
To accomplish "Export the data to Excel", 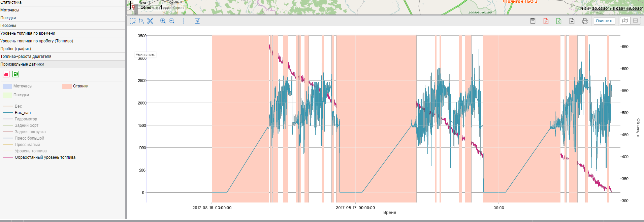I will (x=558, y=21).
